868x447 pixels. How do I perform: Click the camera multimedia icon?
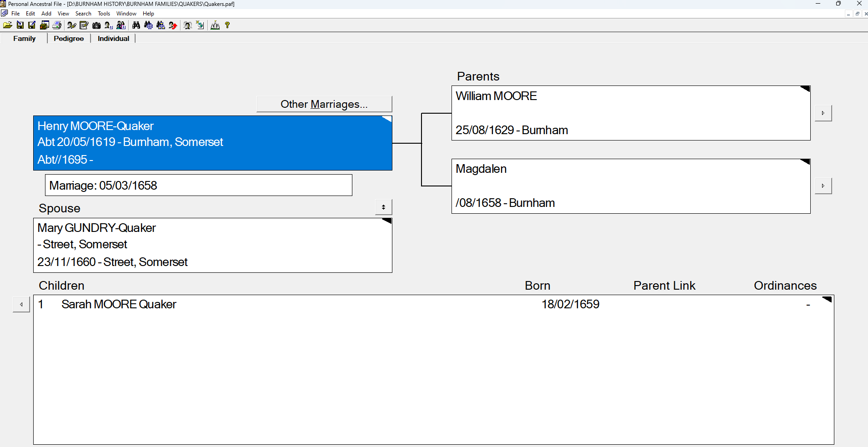[96, 25]
